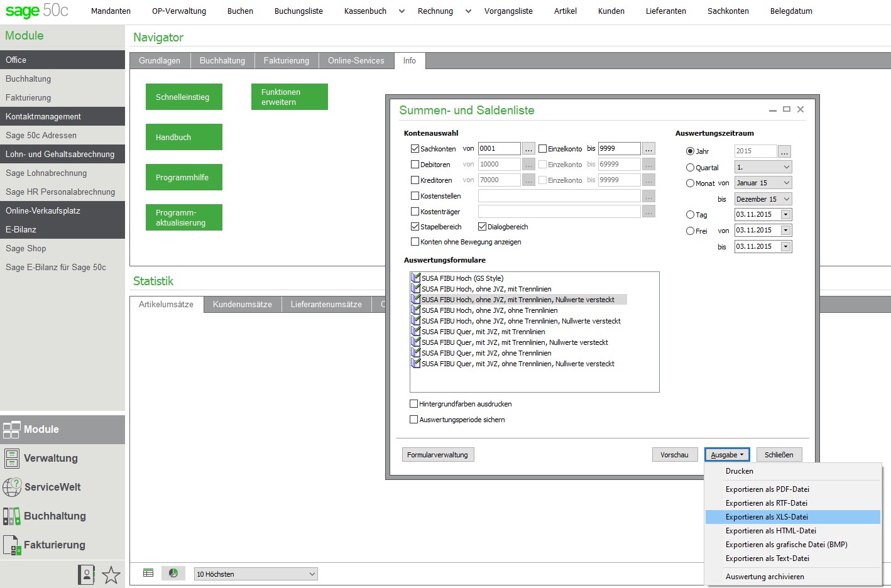Enable Konten ohne Bewegung anzeigen

click(x=415, y=242)
